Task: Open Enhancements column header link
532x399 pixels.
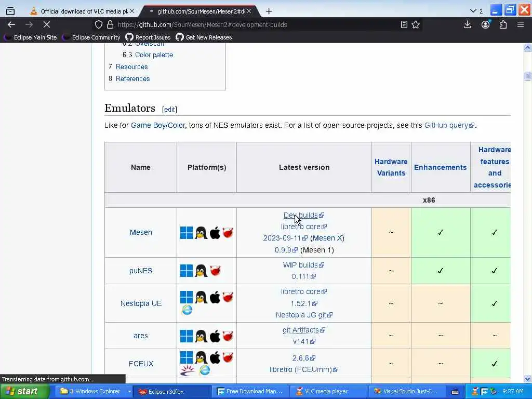Action: tap(440, 167)
